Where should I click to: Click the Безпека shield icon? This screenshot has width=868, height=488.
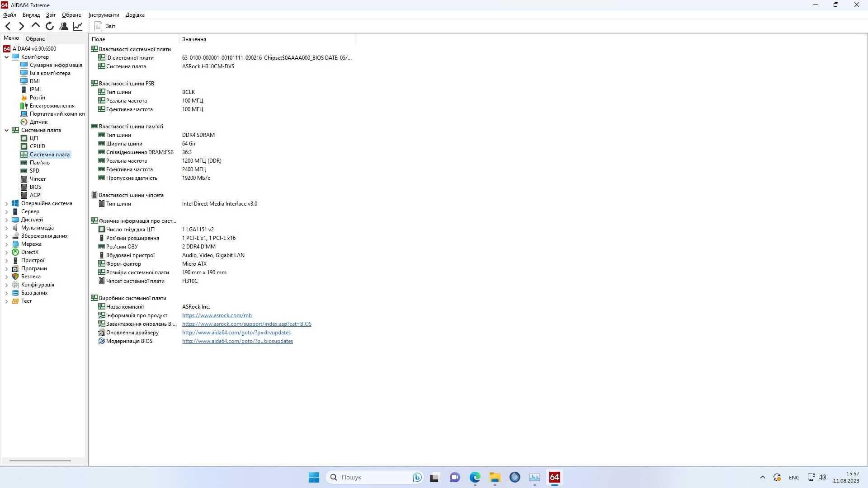(15, 277)
